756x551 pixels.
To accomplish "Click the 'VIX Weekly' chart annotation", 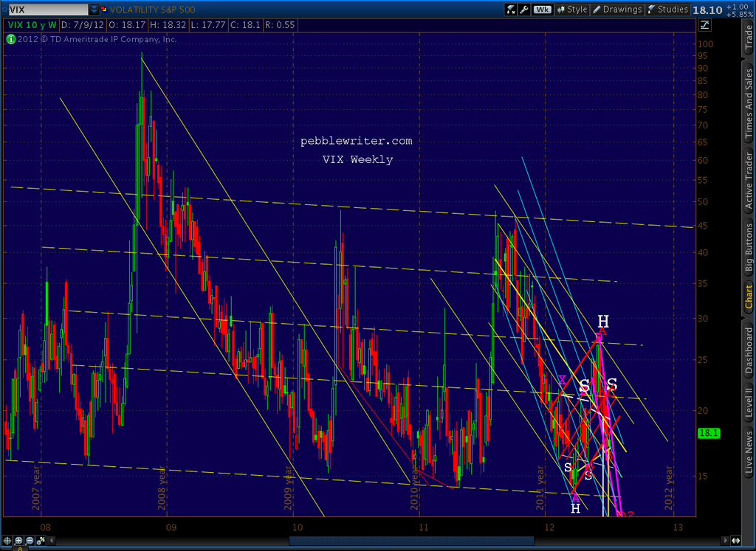I will pyautogui.click(x=358, y=159).
